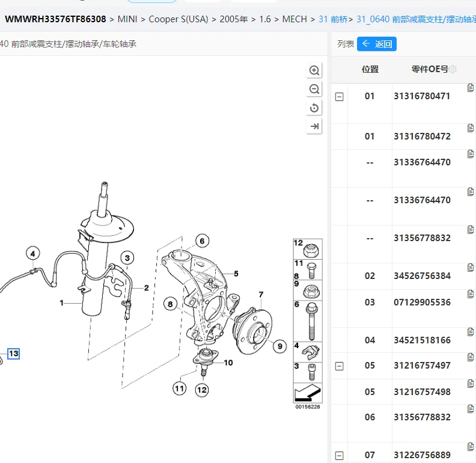
Task: Click label 2 near sensor bracket
Action: coord(146,287)
